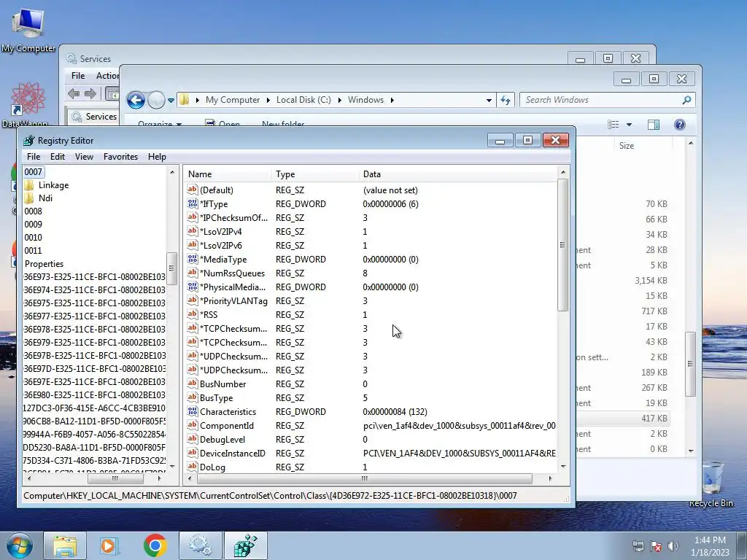747x560 pixels.
Task: Click the Services back arrow toolbar icon
Action: click(74, 94)
